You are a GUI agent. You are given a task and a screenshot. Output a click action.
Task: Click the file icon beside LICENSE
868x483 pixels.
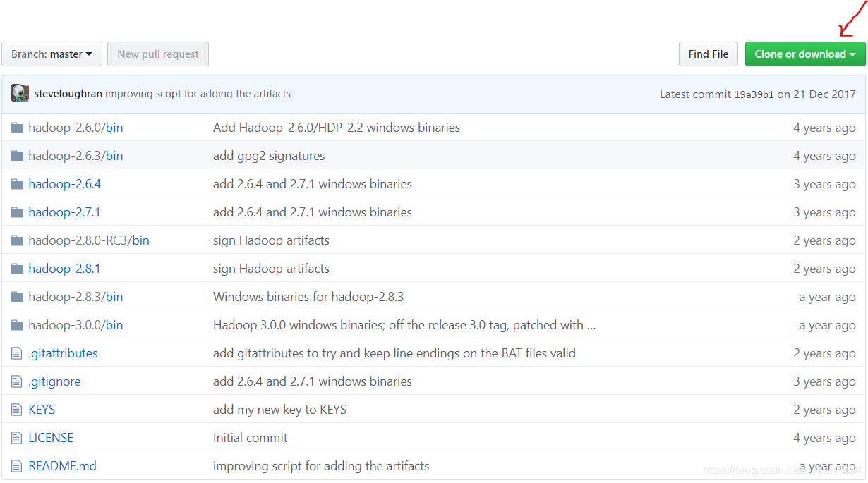pos(17,438)
